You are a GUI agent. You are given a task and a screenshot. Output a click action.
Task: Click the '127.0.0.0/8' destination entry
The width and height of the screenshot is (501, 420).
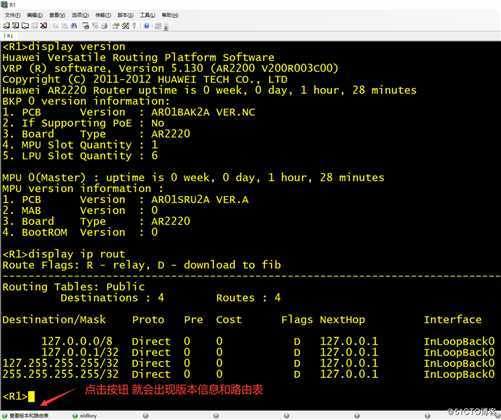(x=77, y=341)
